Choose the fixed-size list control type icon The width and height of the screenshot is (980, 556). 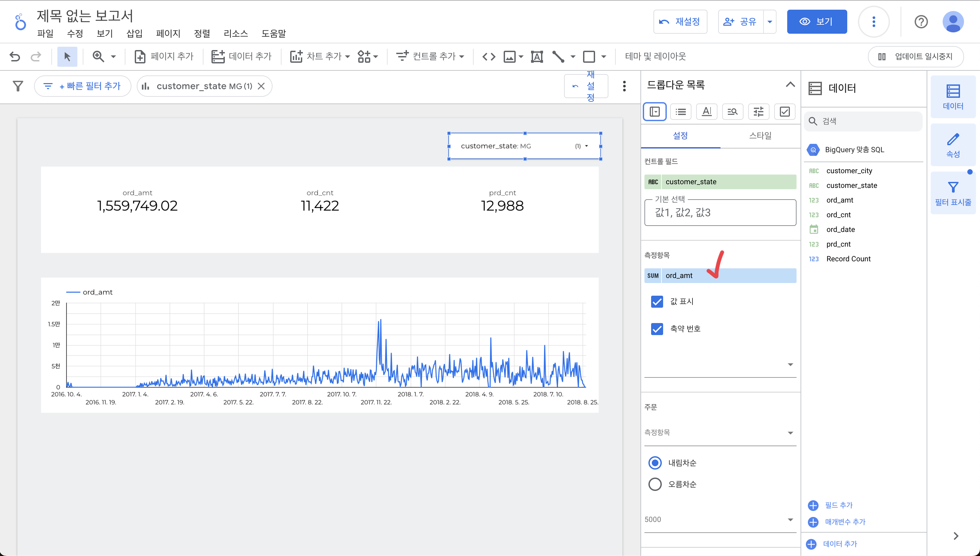point(680,111)
